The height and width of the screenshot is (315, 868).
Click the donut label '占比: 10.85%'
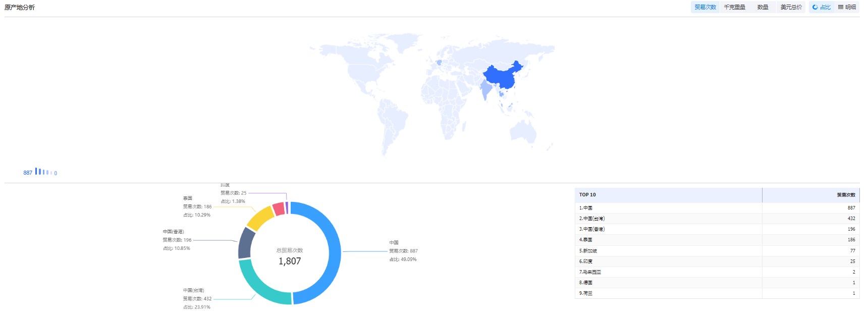click(177, 248)
